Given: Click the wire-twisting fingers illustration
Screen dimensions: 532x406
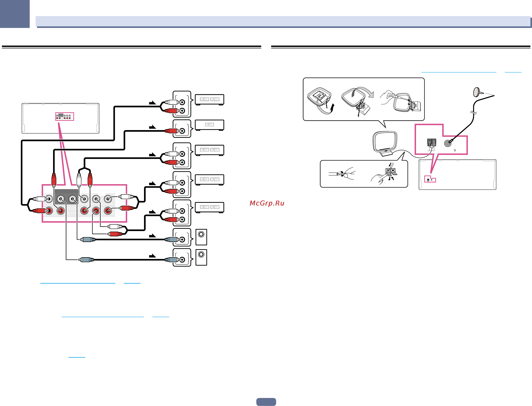Looking at the screenshot, I should [342, 173].
